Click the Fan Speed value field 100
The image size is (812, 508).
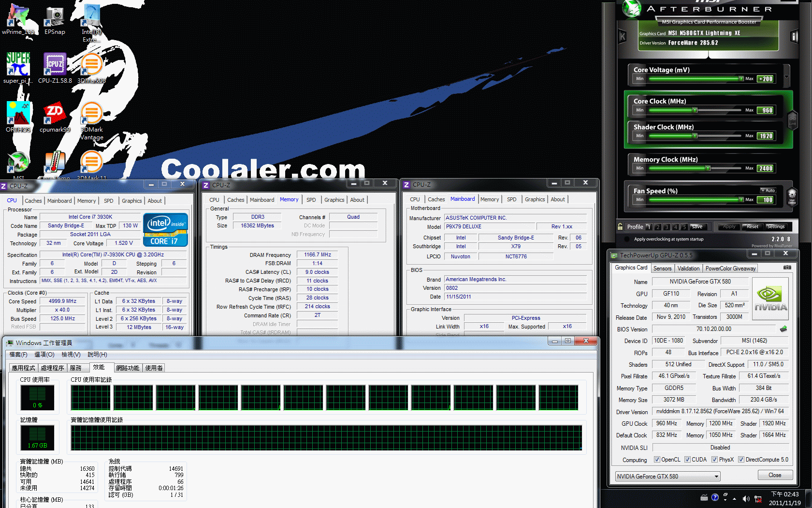tap(766, 200)
